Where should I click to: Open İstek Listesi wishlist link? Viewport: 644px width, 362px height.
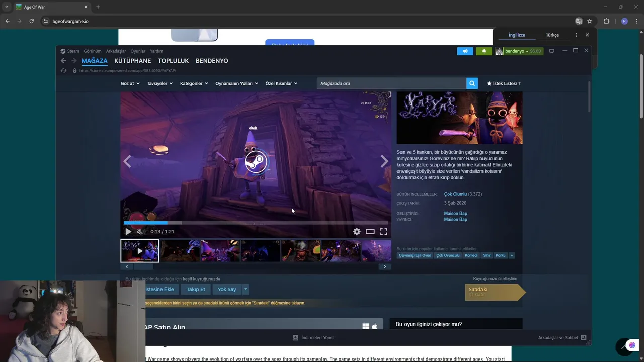tap(503, 83)
